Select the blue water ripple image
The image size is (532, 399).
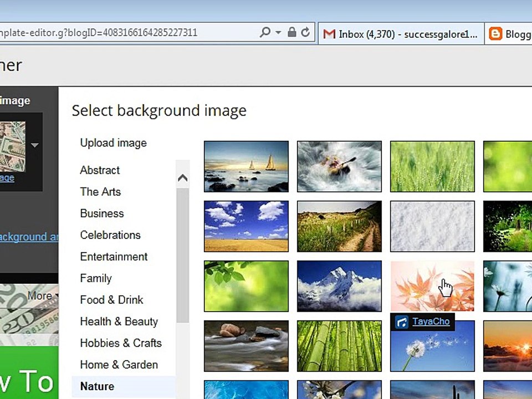click(x=246, y=390)
